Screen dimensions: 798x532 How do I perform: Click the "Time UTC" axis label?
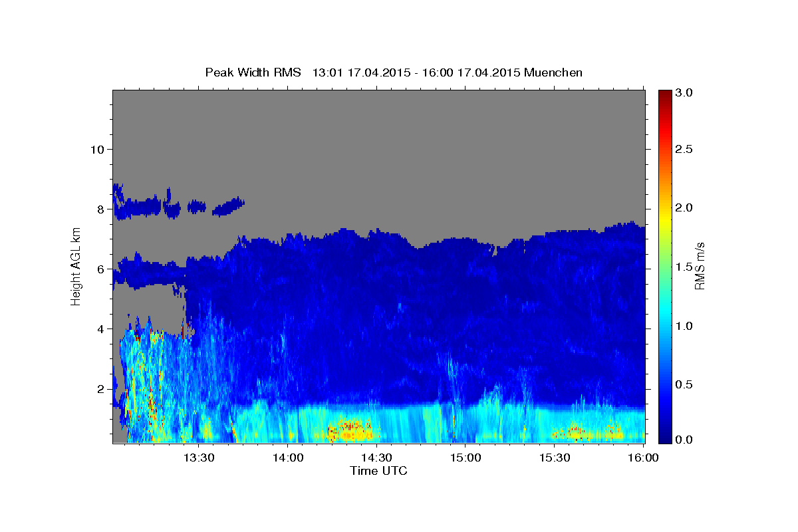coord(378,471)
